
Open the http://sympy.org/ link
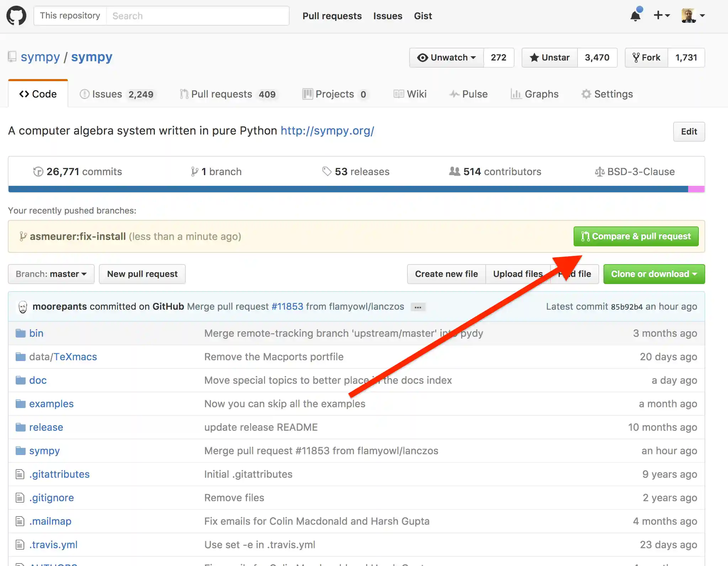(327, 131)
